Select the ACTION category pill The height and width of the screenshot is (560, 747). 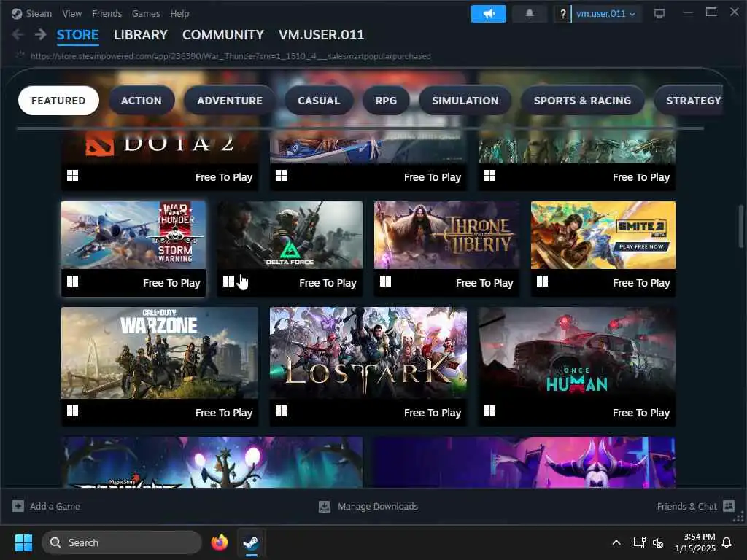click(x=142, y=101)
